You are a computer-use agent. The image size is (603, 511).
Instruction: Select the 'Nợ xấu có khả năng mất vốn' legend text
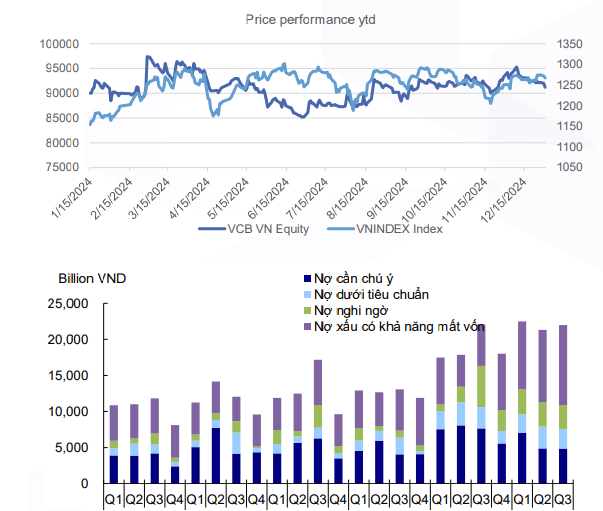[x=399, y=326]
